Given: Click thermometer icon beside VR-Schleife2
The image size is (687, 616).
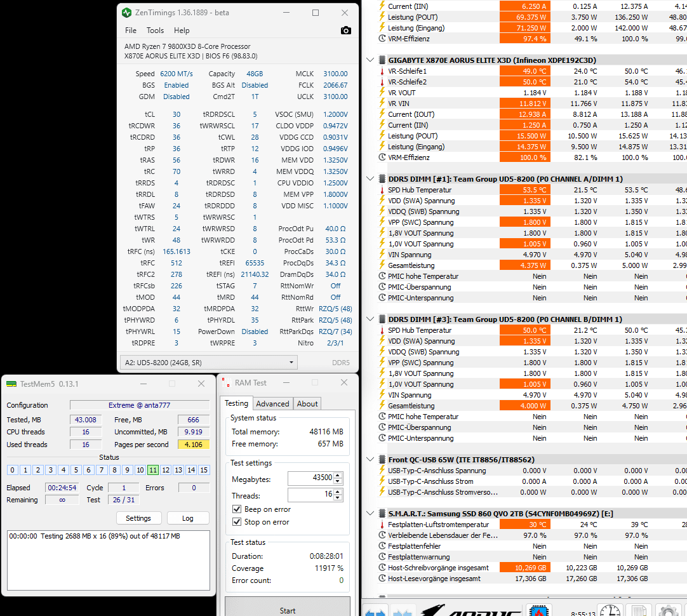Looking at the screenshot, I should click(x=382, y=82).
